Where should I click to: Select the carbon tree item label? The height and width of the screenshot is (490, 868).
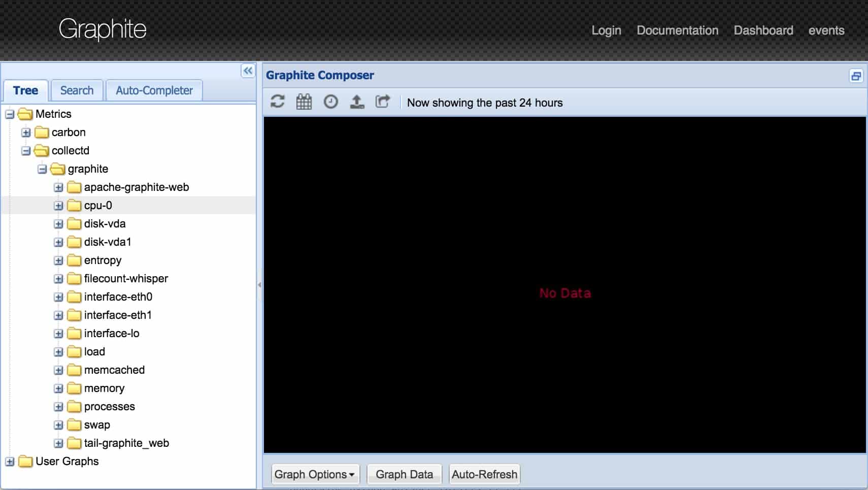click(69, 132)
